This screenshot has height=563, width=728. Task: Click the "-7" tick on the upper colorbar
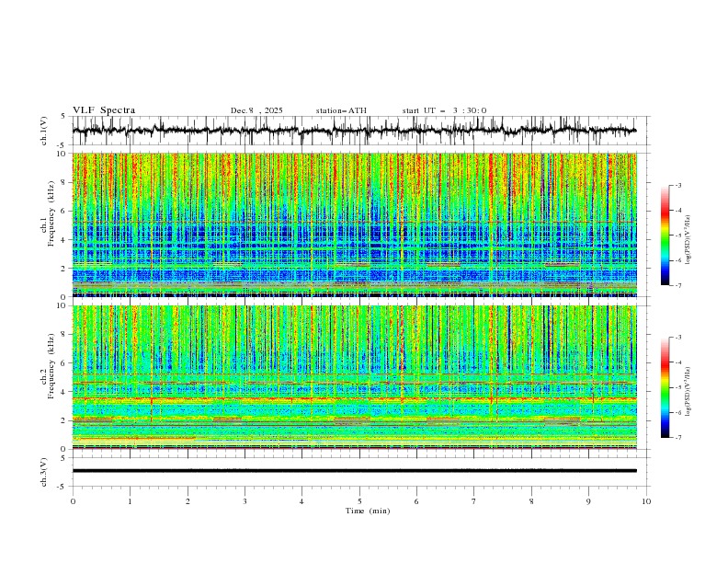pos(677,285)
